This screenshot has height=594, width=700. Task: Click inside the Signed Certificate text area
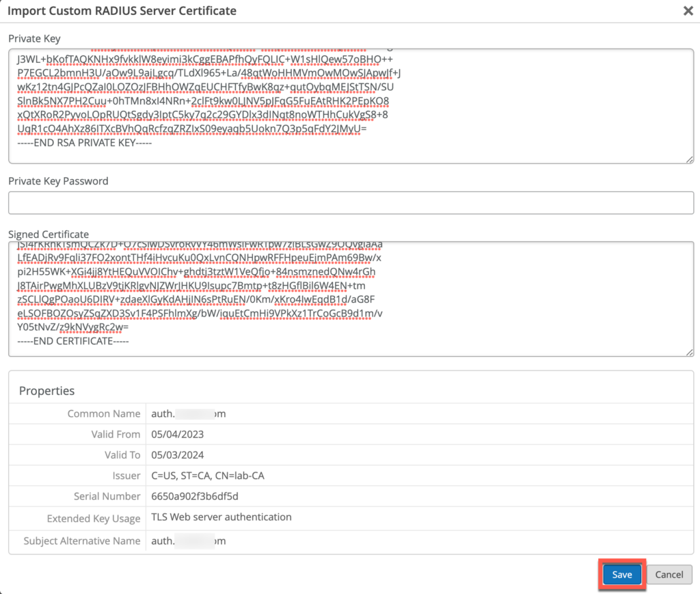click(x=350, y=294)
